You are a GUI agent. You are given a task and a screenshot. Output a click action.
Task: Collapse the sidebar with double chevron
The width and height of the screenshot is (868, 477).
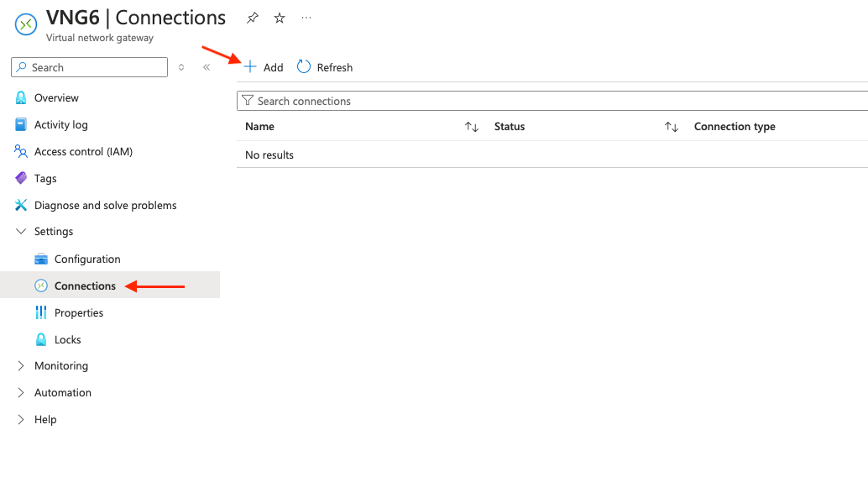207,67
